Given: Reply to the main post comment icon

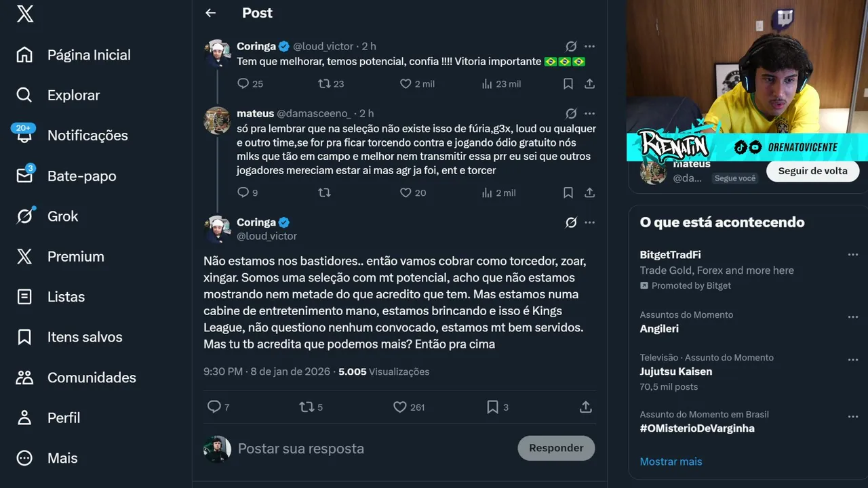Looking at the screenshot, I should point(214,407).
